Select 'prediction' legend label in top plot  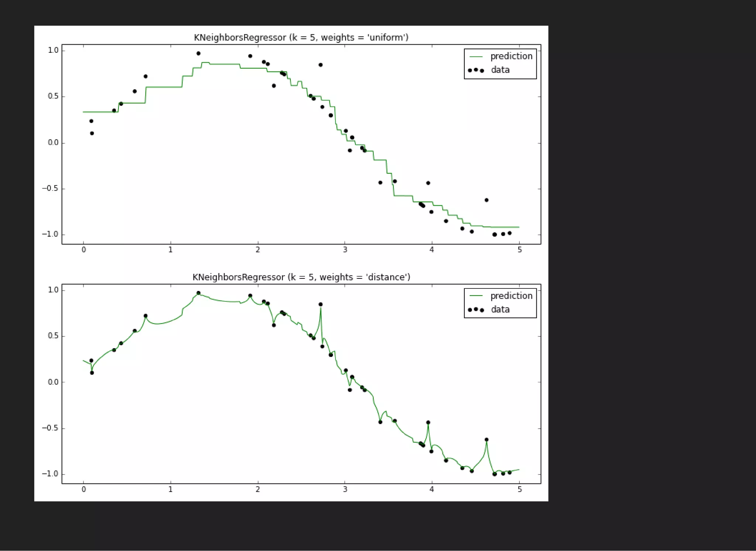[x=511, y=56]
